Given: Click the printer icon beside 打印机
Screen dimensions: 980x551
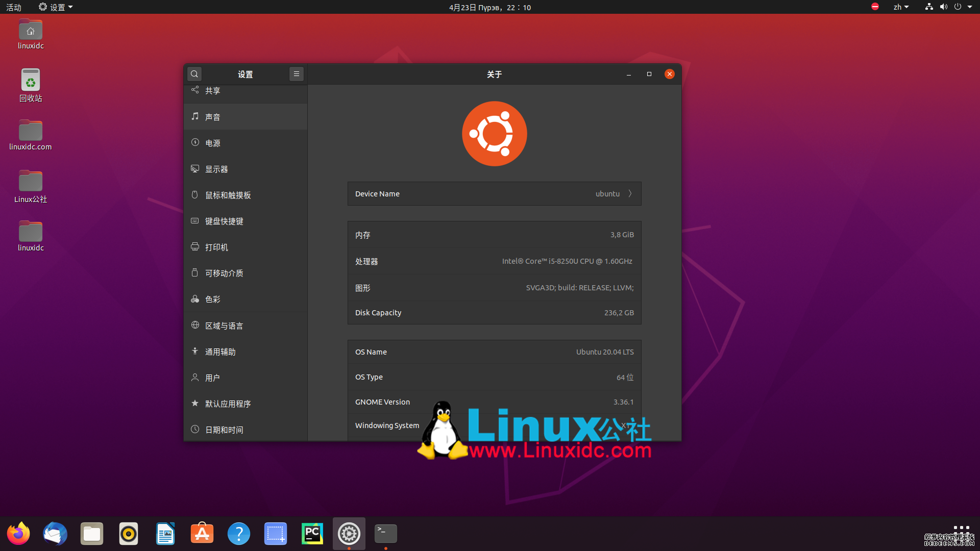Looking at the screenshot, I should pos(195,246).
